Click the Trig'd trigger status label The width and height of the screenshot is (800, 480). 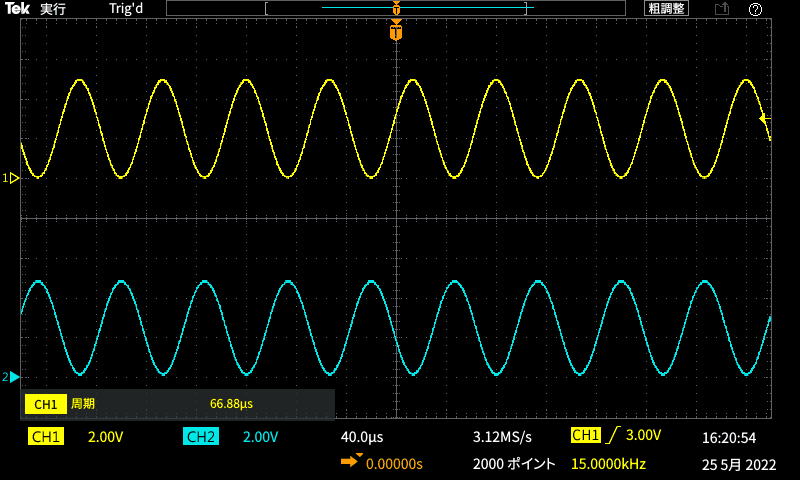tap(127, 9)
